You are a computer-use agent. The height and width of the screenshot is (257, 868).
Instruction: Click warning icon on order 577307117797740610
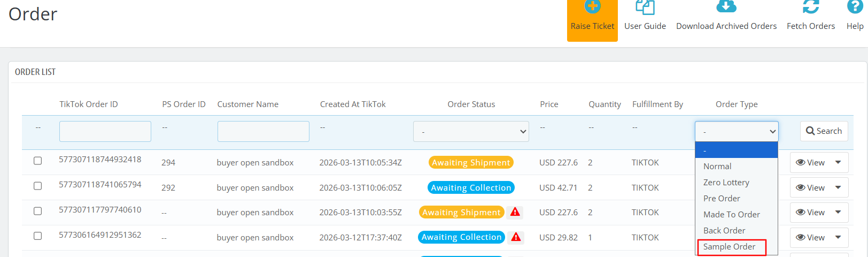pos(515,212)
